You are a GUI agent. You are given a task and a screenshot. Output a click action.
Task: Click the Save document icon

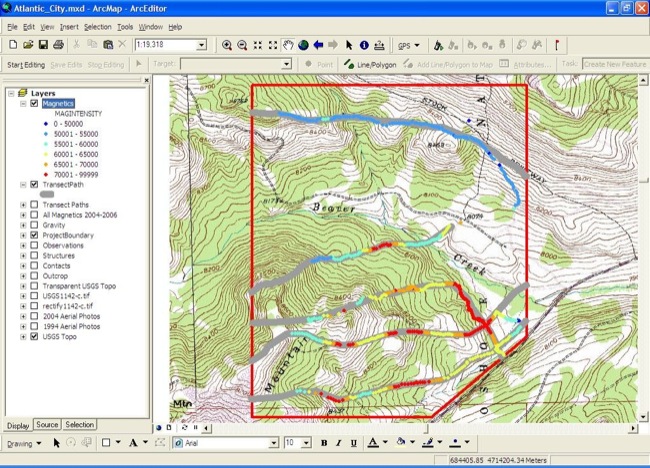click(x=43, y=45)
